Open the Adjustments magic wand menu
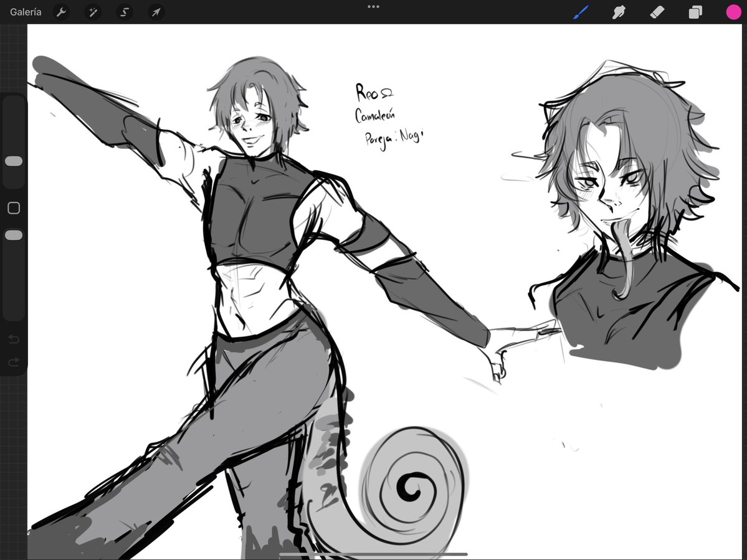This screenshot has height=560, width=747. point(93,12)
